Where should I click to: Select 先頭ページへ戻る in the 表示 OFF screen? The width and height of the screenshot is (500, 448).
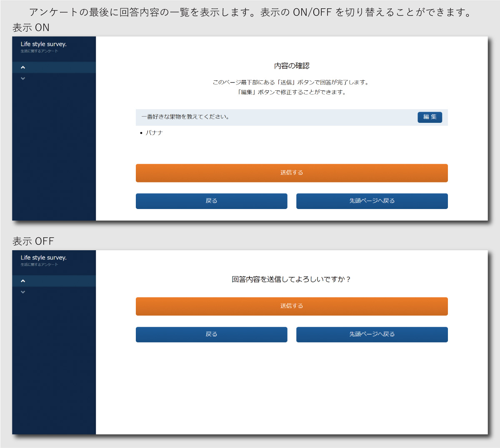tap(372, 334)
